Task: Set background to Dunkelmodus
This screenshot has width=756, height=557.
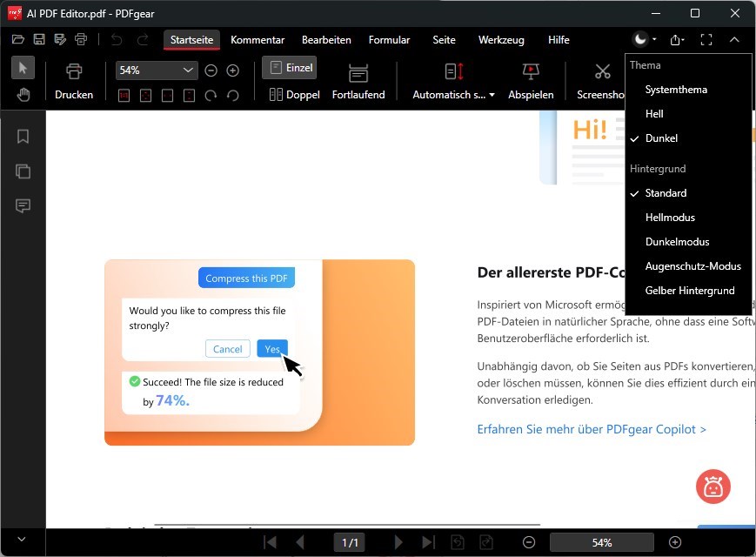Action: (688, 242)
